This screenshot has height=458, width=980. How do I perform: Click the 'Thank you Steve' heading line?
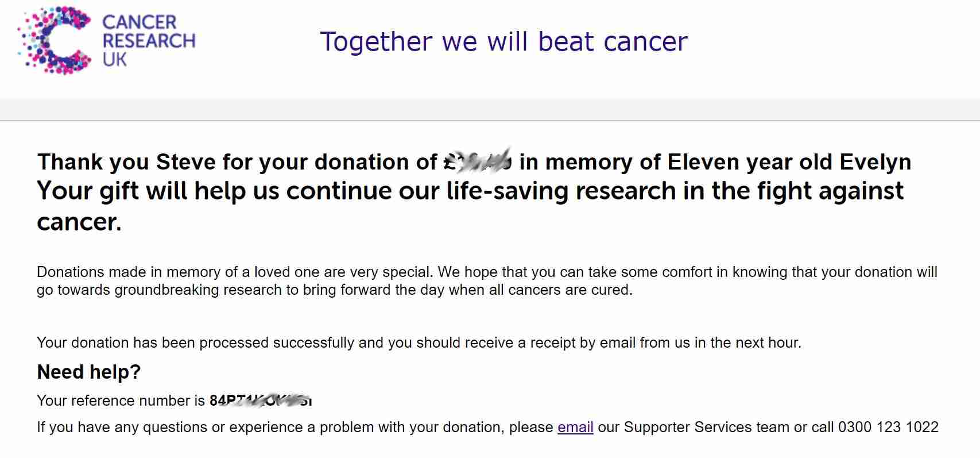pos(474,161)
